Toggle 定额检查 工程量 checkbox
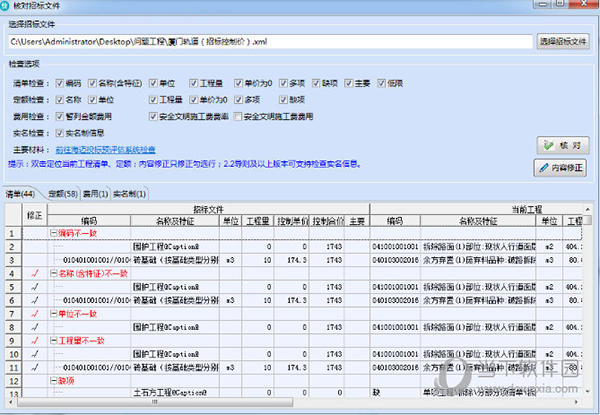This screenshot has width=600, height=415. [153, 99]
